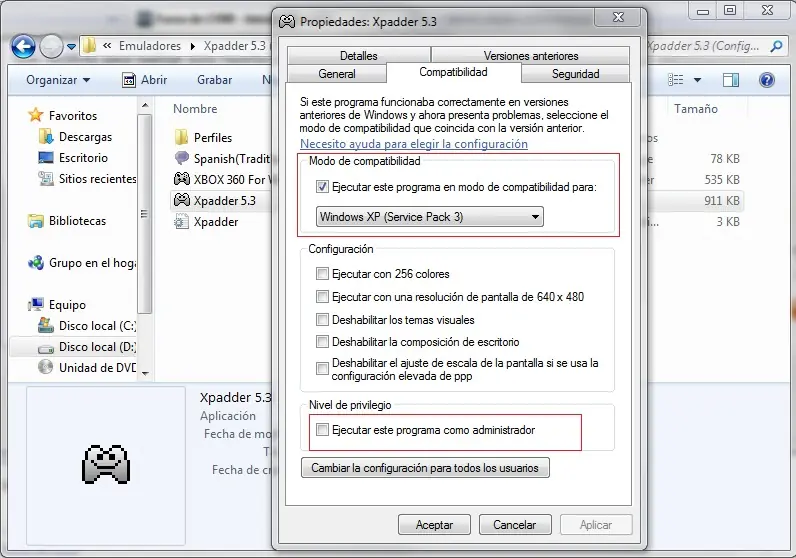Expand the breadcrumb arrow after Emuladores
Image resolution: width=796 pixels, height=558 pixels.
(x=193, y=46)
